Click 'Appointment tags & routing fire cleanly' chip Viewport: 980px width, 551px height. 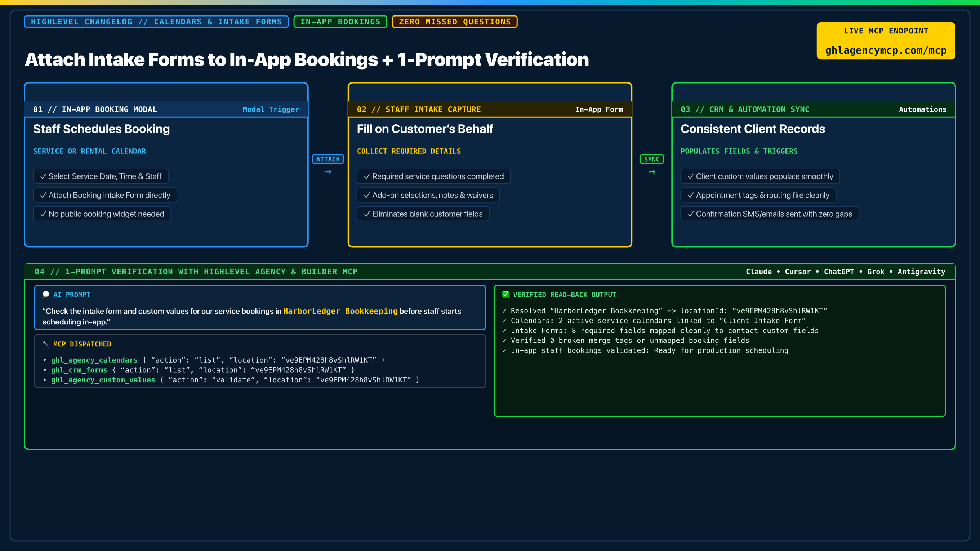[x=758, y=195]
